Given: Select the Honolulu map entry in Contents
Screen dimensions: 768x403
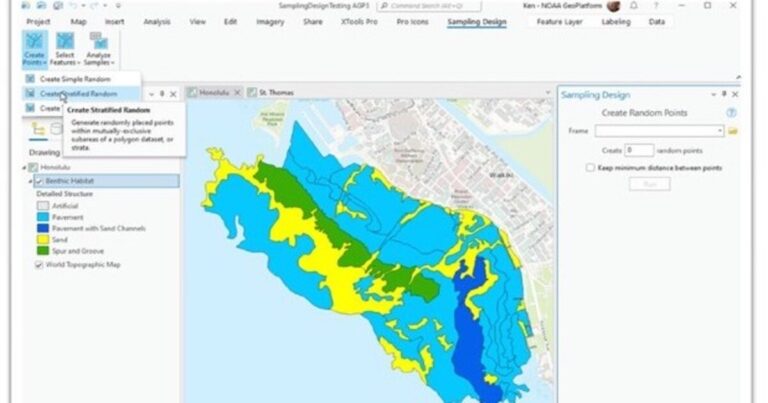Looking at the screenshot, I should click(55, 167).
